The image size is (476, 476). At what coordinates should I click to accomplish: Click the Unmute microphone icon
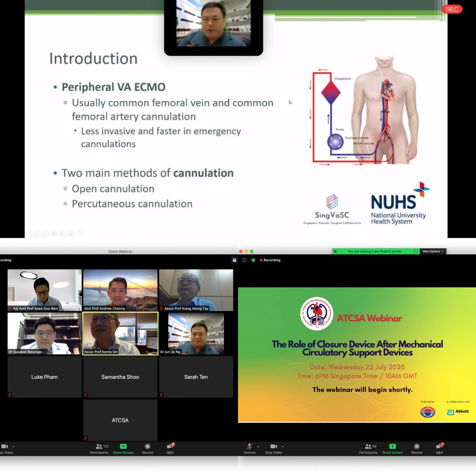[249, 446]
